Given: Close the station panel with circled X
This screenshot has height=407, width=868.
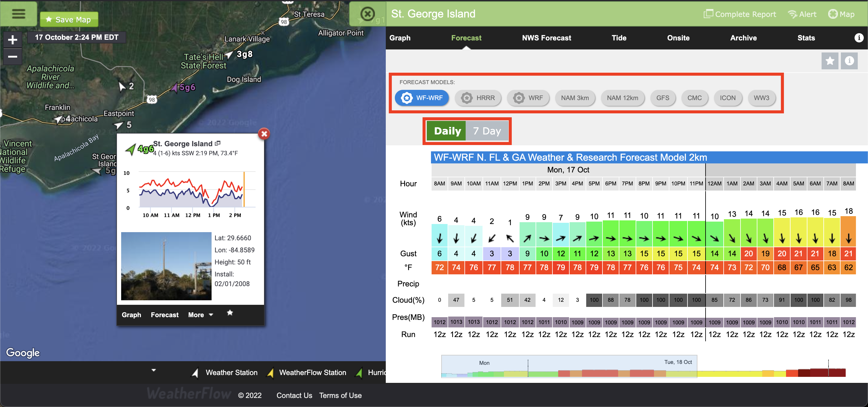Looking at the screenshot, I should [x=367, y=14].
